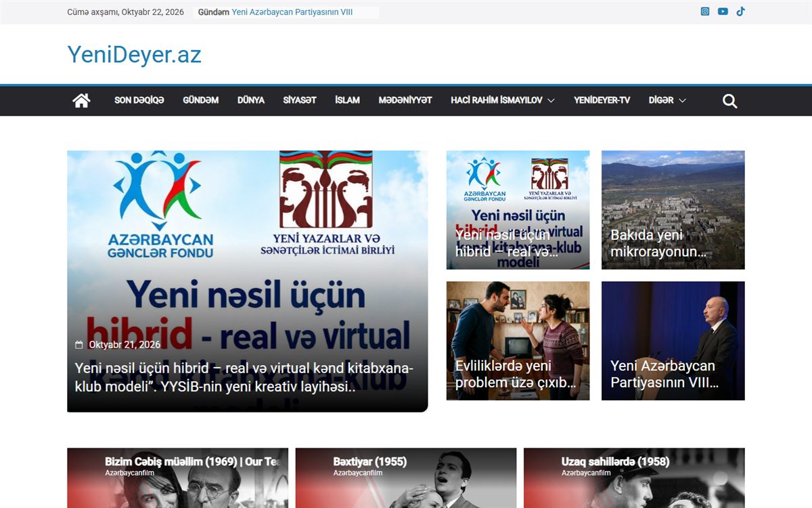Viewport: 812px width, 508px height.
Task: Play 'Bizim Cəbiş müəllim (1969)' video
Action: (177, 478)
